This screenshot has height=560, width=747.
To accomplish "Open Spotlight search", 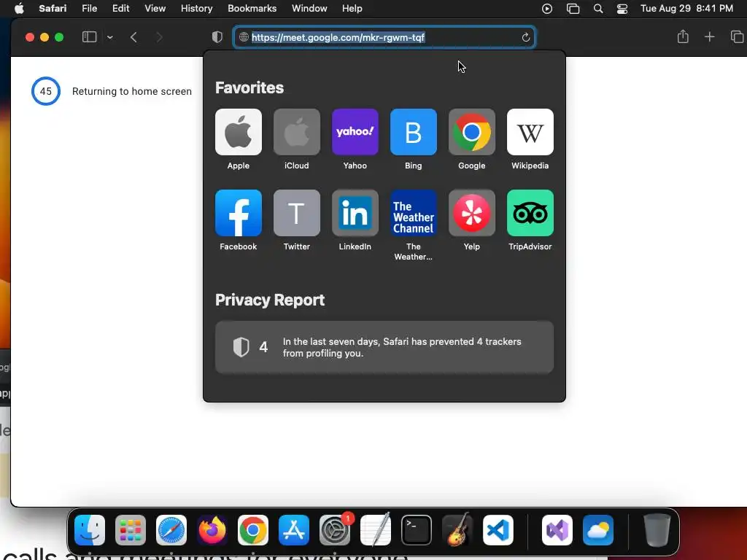I will coord(598,9).
